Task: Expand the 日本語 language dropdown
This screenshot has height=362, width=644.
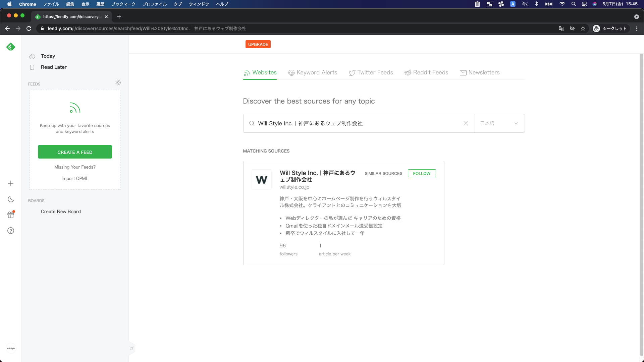Action: [x=499, y=123]
